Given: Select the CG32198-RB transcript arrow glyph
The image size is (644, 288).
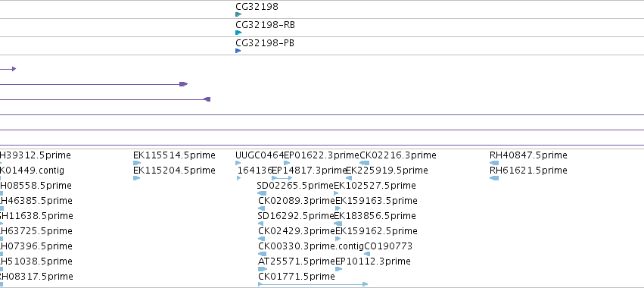Looking at the screenshot, I should (x=238, y=33).
